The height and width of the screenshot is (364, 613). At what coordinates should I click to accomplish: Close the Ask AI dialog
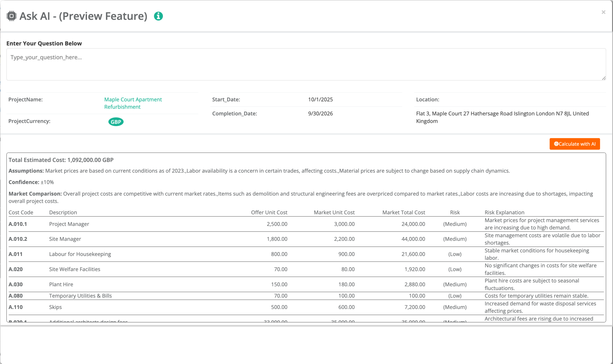tap(603, 12)
